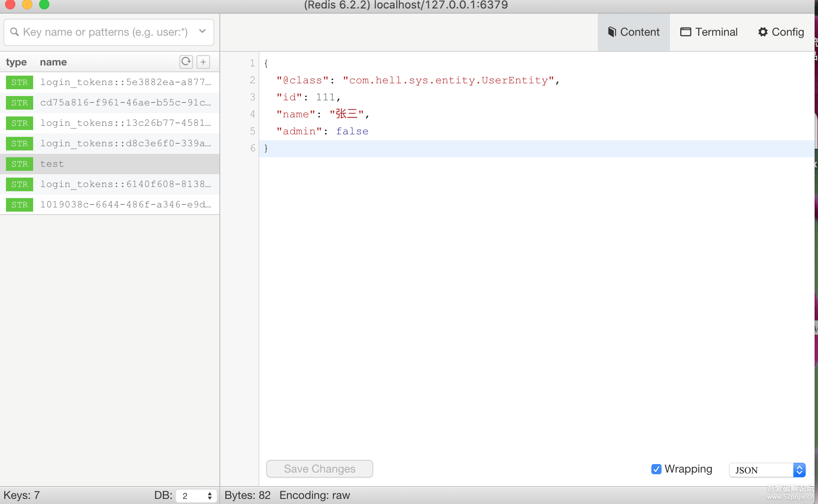
Task: Click the "@class" line in editor
Action: (x=418, y=80)
